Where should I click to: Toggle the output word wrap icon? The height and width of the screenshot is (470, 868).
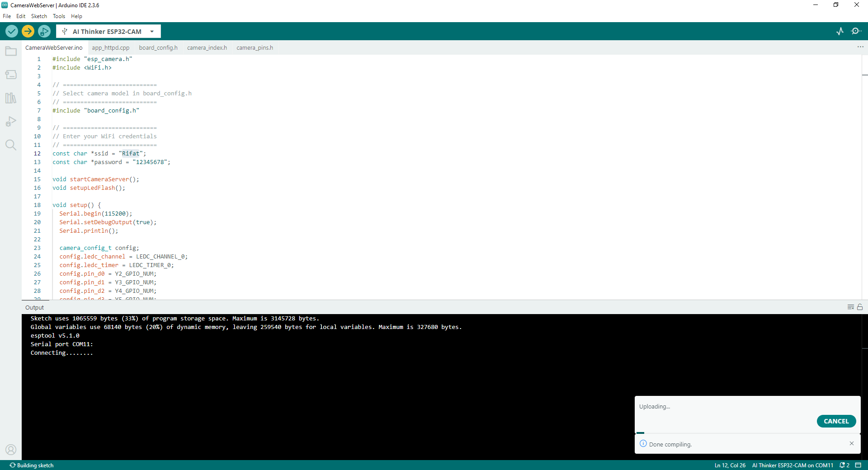point(850,307)
